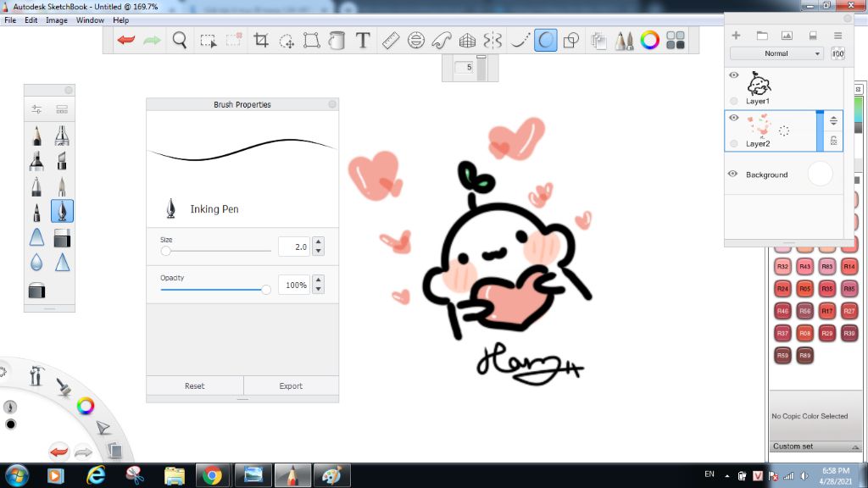Undo with the red arrow in top toolbar

click(126, 40)
